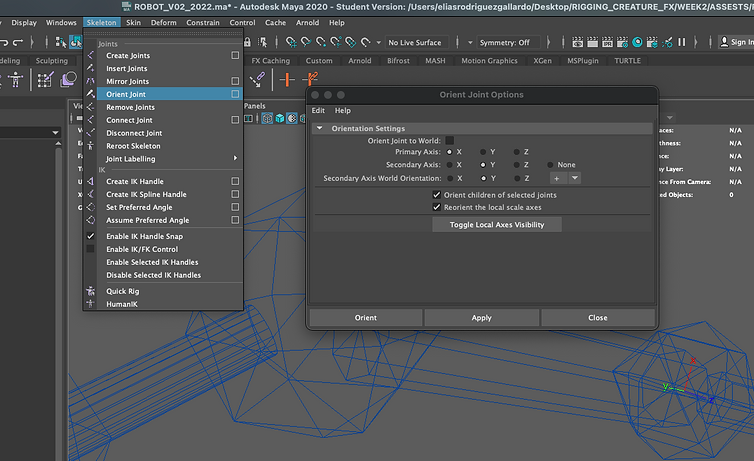
Task: Open Mirror Joints option box
Action: pyautogui.click(x=235, y=81)
